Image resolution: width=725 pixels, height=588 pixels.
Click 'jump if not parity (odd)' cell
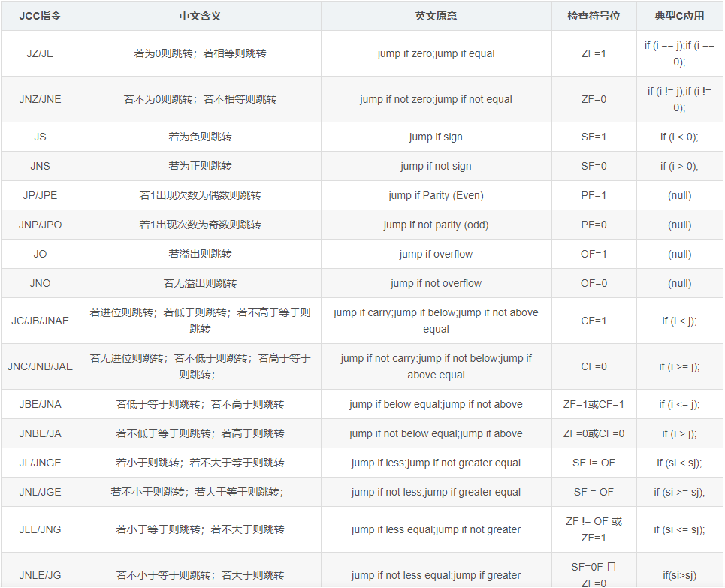436,225
